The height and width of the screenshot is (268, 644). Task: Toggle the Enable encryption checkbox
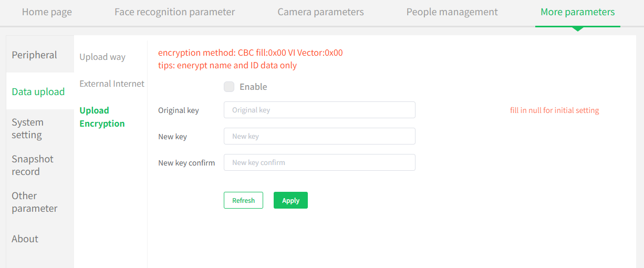point(229,87)
